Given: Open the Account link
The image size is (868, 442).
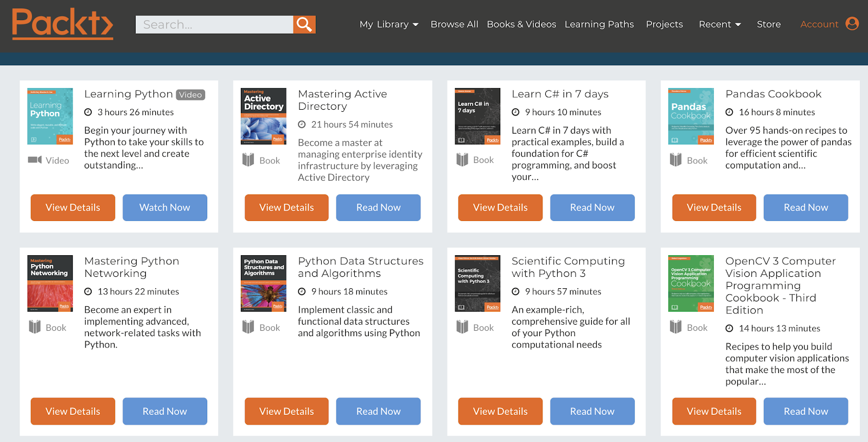Looking at the screenshot, I should tap(819, 24).
